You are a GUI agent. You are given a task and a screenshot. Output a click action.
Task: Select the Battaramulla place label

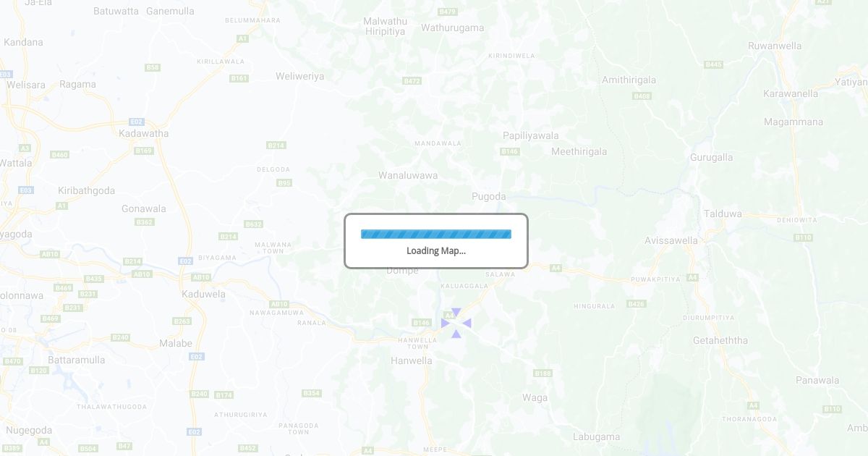77,360
